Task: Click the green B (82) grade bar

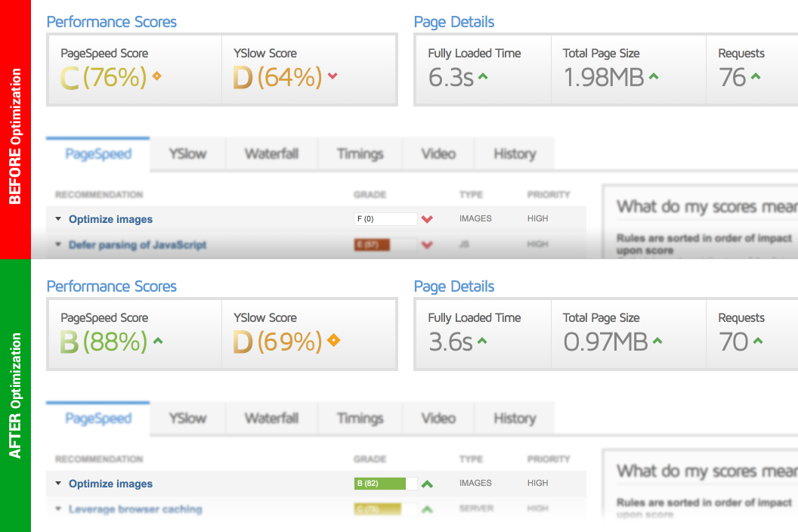Action: [x=380, y=484]
